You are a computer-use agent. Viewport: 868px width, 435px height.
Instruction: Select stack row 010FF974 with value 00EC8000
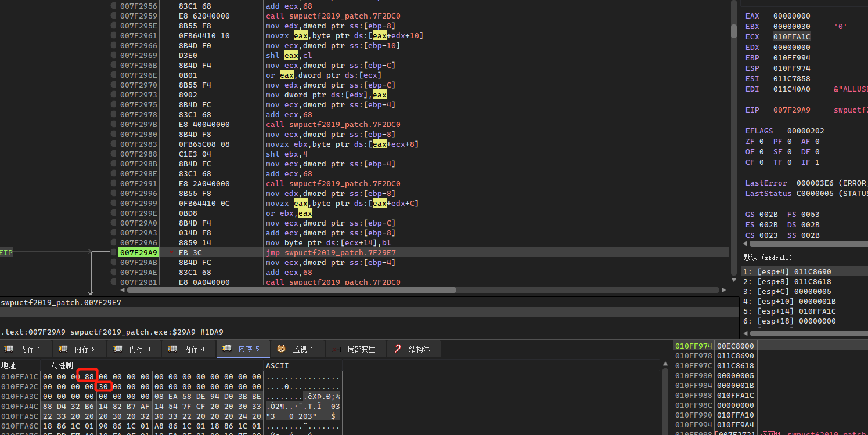pos(770,346)
